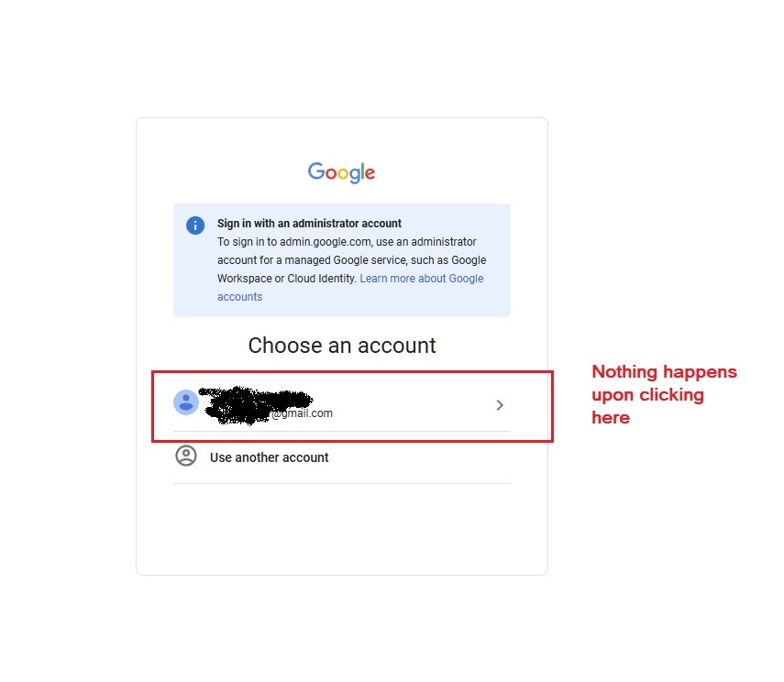Click the blue account avatar icon

pos(185,402)
